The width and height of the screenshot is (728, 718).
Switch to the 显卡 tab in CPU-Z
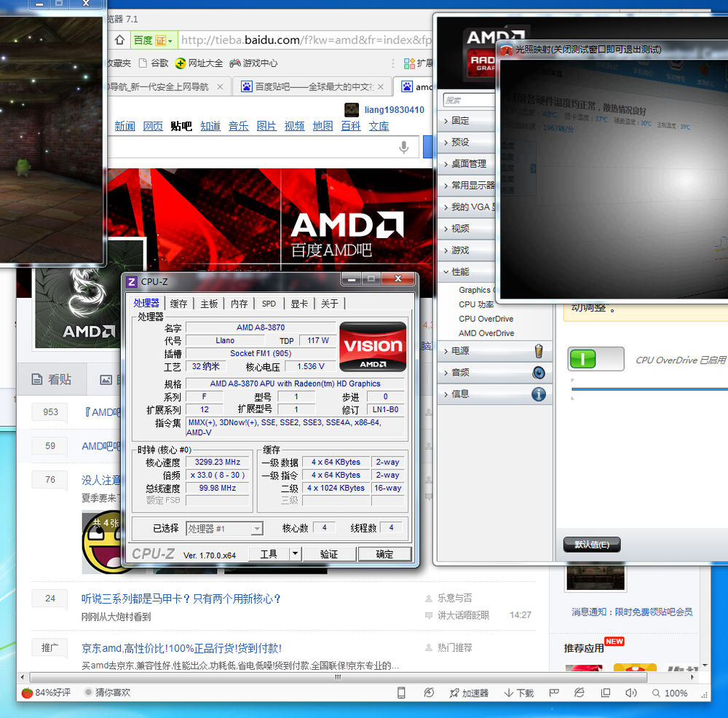coord(299,304)
